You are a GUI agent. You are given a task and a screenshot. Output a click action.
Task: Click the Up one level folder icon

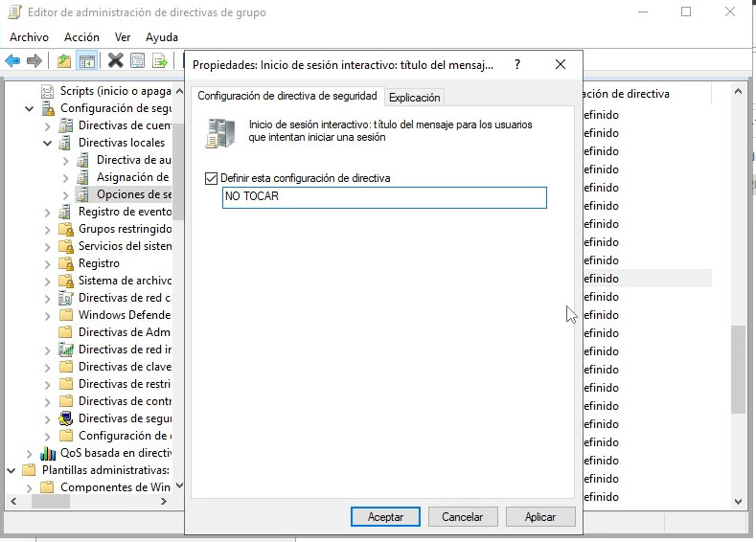63,61
